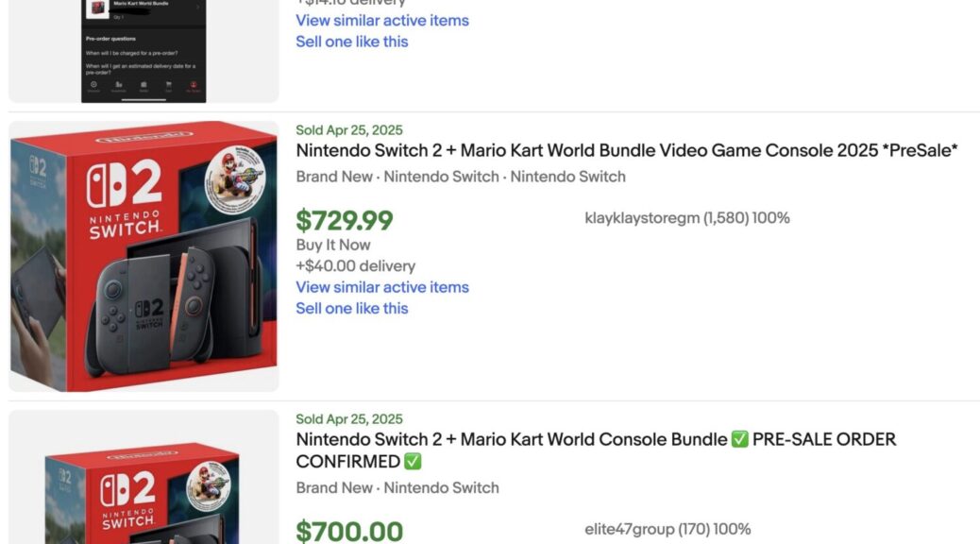Click "Sell one like this" under $729.99 listing

[x=352, y=308]
